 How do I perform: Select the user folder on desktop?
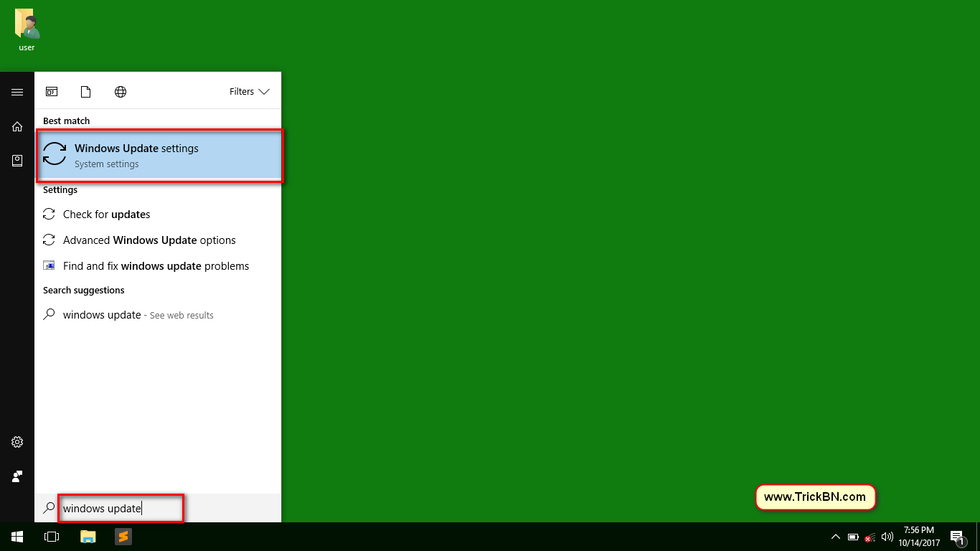(27, 30)
